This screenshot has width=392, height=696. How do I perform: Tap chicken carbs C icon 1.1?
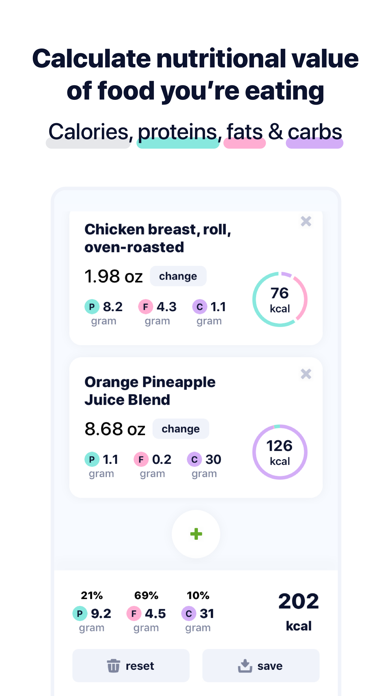[x=199, y=307]
